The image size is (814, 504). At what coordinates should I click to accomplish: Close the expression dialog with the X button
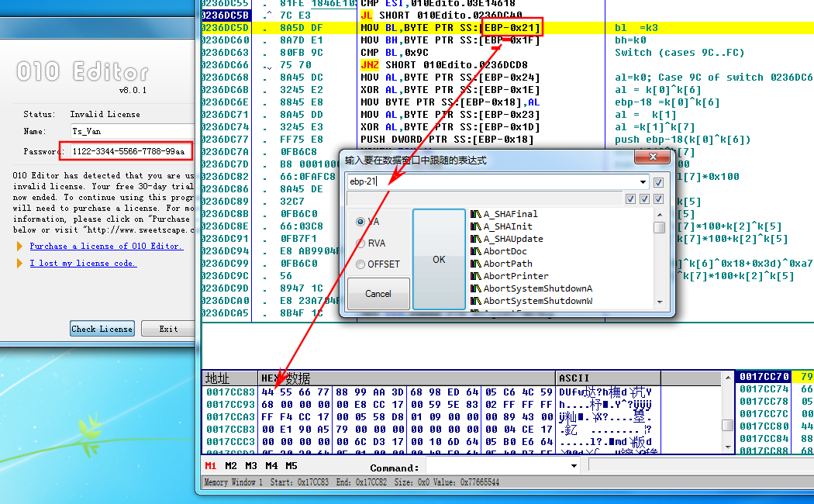(653, 157)
